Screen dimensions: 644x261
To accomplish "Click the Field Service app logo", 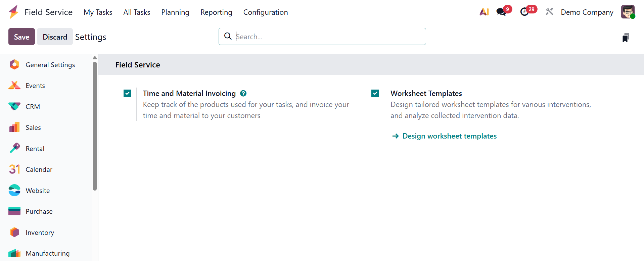I will [14, 12].
